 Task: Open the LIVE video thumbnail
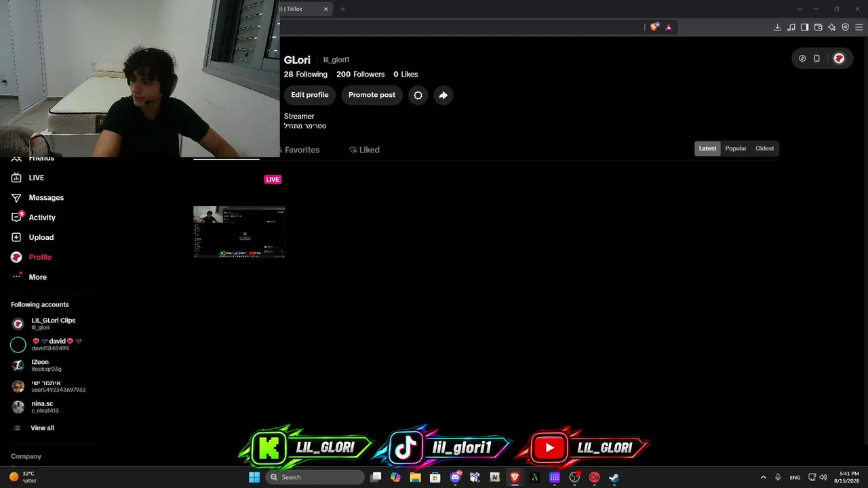pyautogui.click(x=239, y=232)
